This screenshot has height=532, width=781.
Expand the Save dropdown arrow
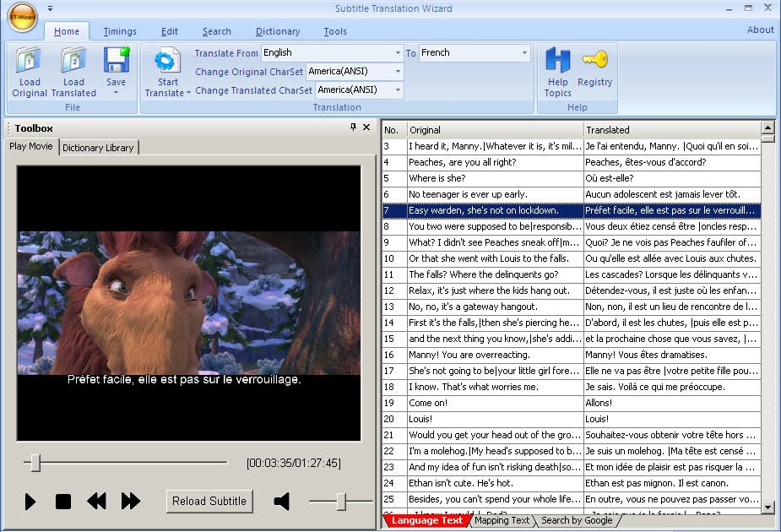(116, 93)
